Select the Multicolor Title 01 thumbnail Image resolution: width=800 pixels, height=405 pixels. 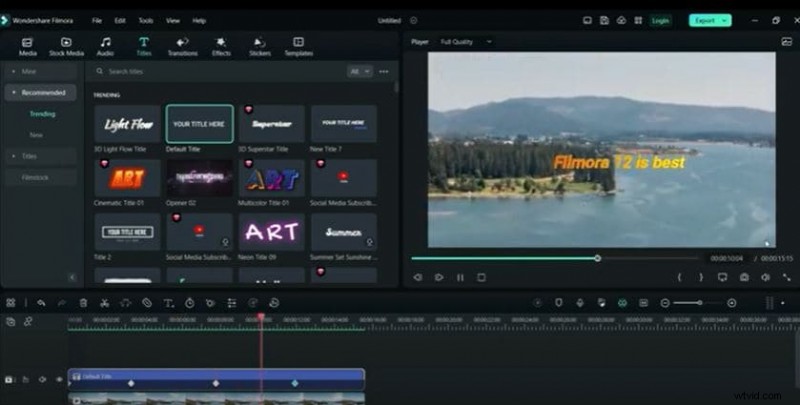(x=272, y=178)
